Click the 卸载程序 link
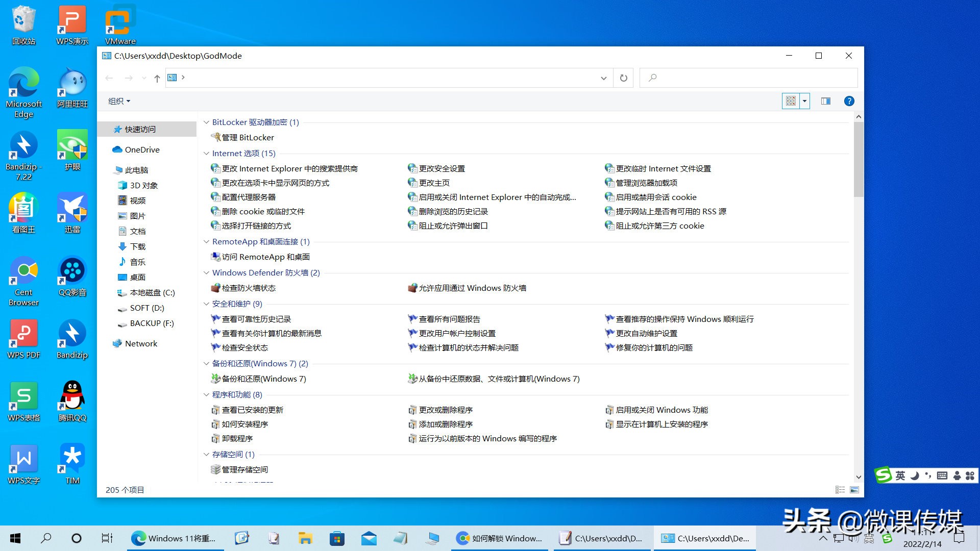Viewport: 980px width, 551px height. tap(237, 438)
